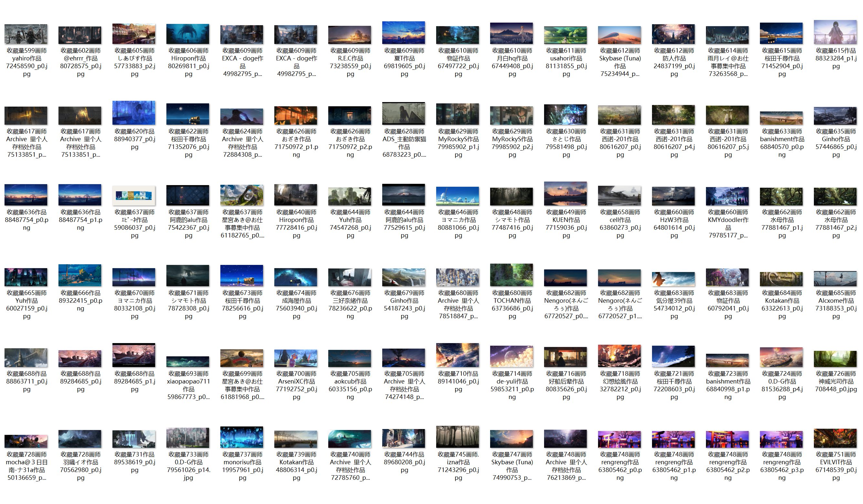The image size is (863, 504).
Task: Select xiaopaopao711 59867773 thumbnail
Action: click(188, 362)
